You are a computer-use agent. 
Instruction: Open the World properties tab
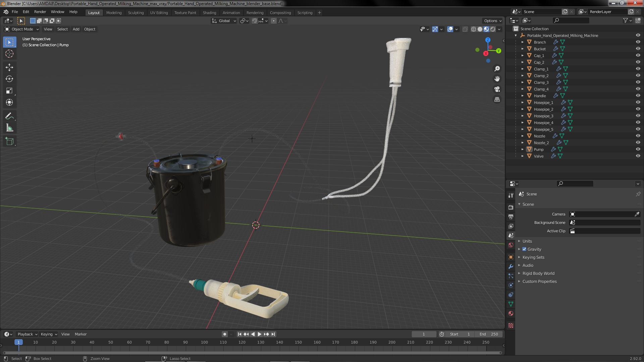[511, 245]
